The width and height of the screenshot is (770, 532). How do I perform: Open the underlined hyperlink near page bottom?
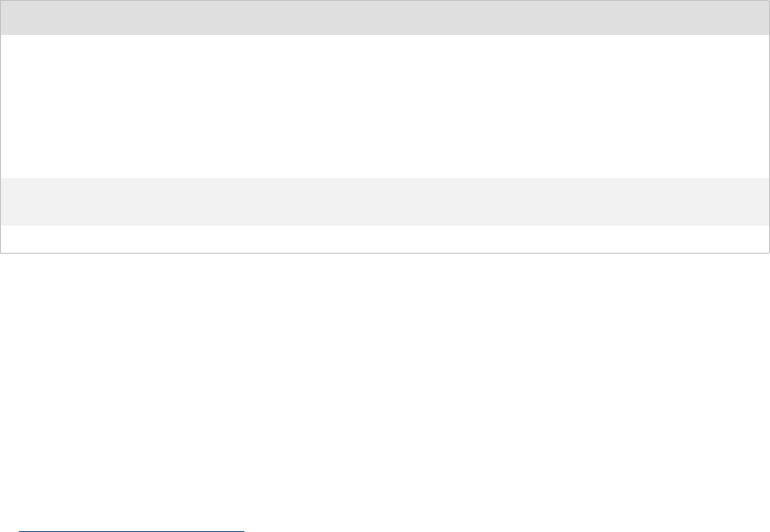(x=131, y=527)
